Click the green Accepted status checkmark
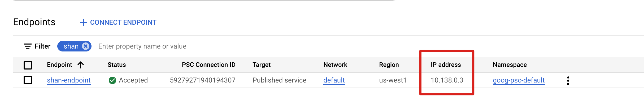This screenshot has width=644, height=104. [x=112, y=80]
